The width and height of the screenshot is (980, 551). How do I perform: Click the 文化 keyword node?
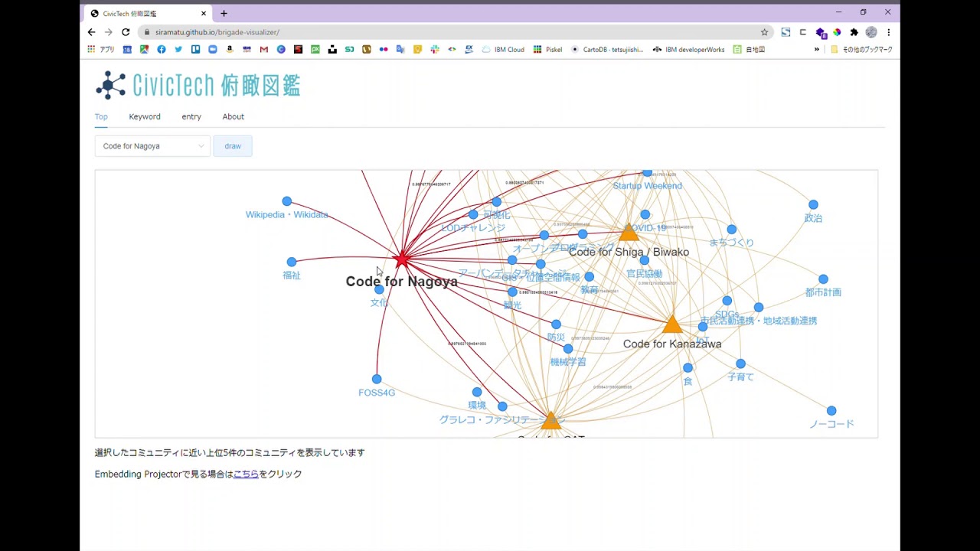point(379,289)
